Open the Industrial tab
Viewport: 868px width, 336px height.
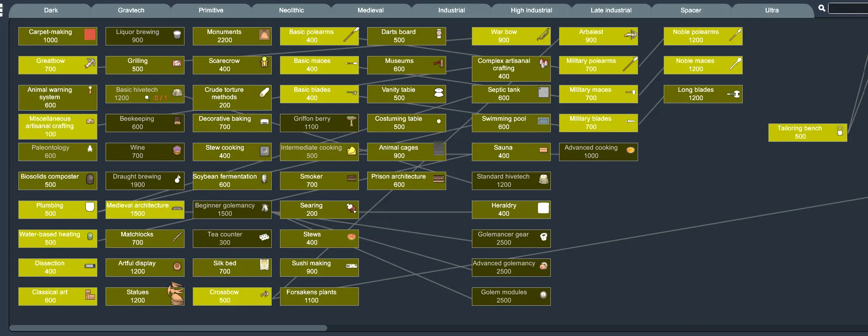(x=451, y=10)
